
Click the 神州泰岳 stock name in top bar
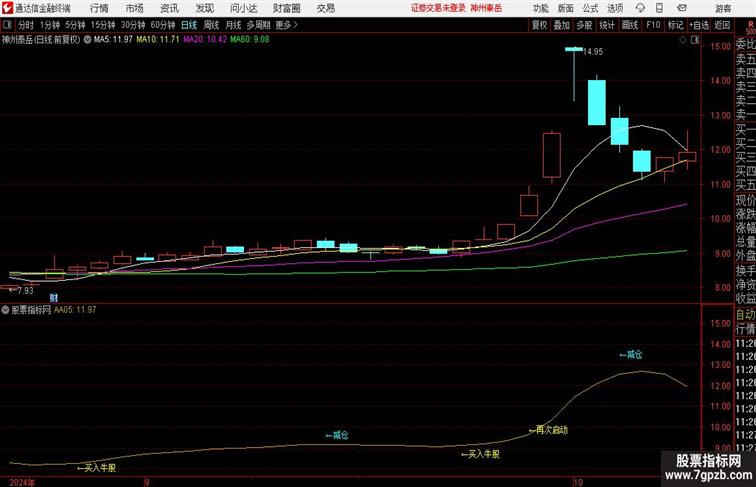click(486, 8)
